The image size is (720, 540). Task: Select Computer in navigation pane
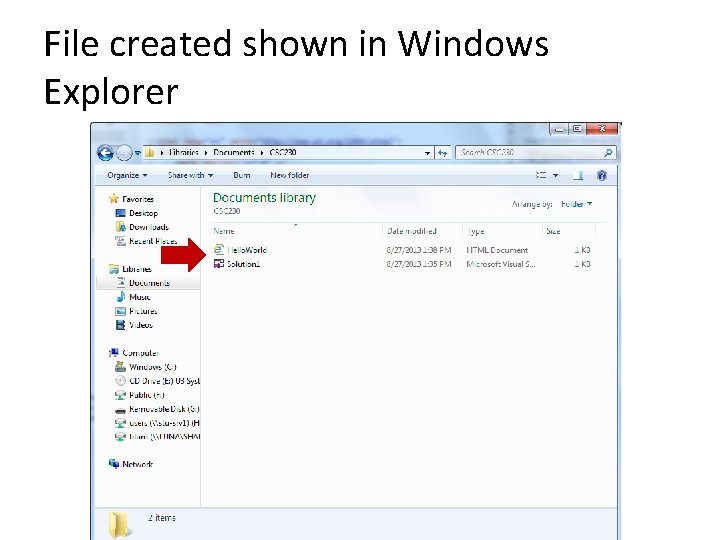tap(140, 353)
